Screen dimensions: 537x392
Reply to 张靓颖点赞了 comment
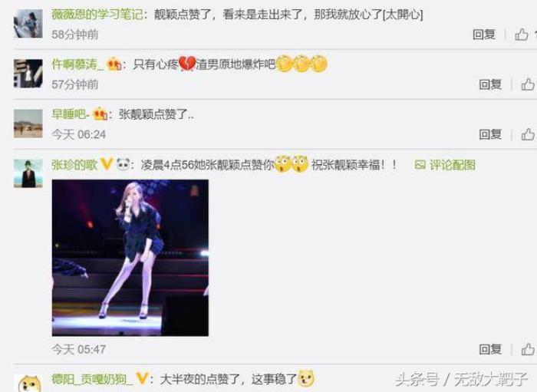coord(490,134)
